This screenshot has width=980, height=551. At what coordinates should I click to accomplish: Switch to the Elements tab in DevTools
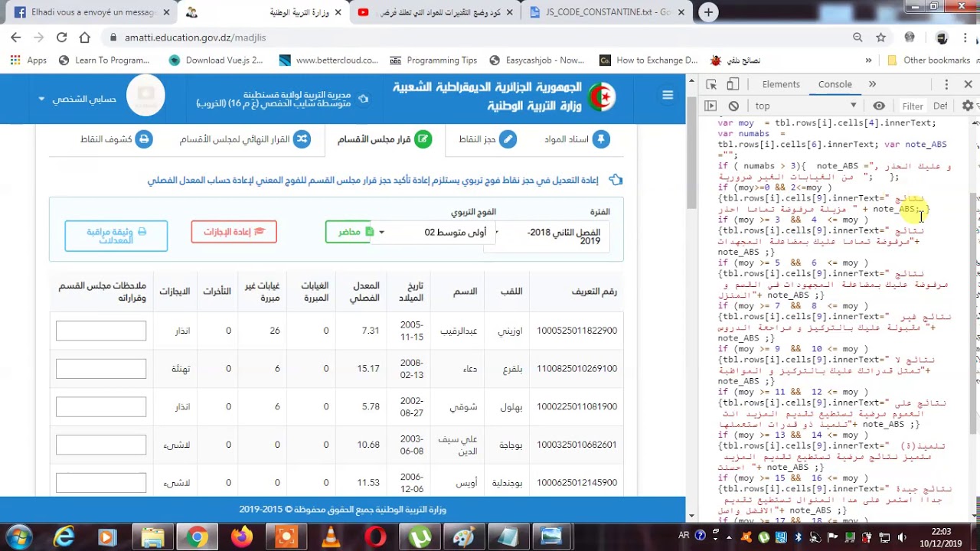pos(780,84)
